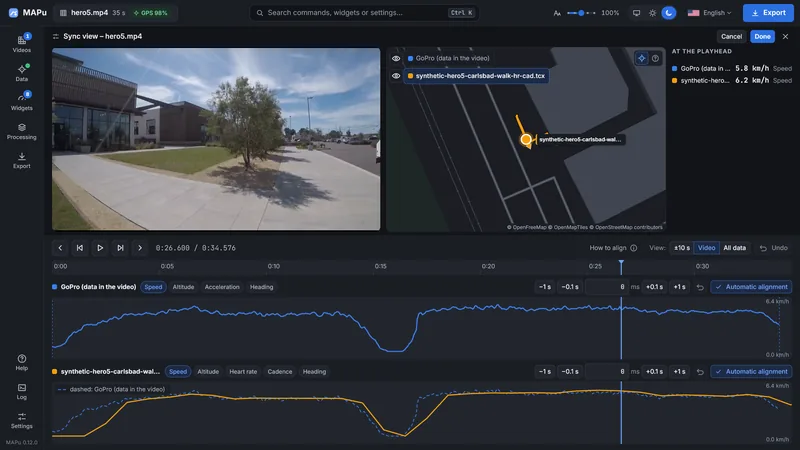Adjust the UI zoom scale slider

click(581, 13)
